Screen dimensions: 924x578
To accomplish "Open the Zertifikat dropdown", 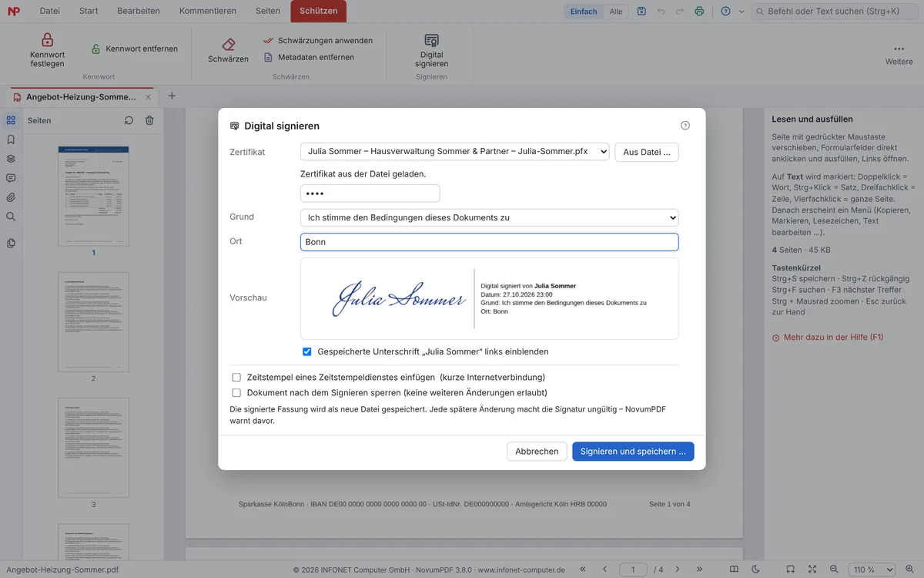I will tap(454, 152).
